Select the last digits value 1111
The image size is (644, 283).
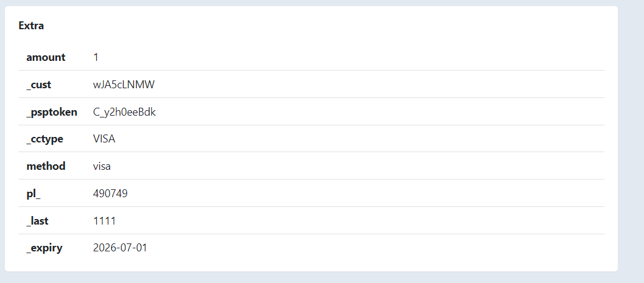[x=105, y=220]
